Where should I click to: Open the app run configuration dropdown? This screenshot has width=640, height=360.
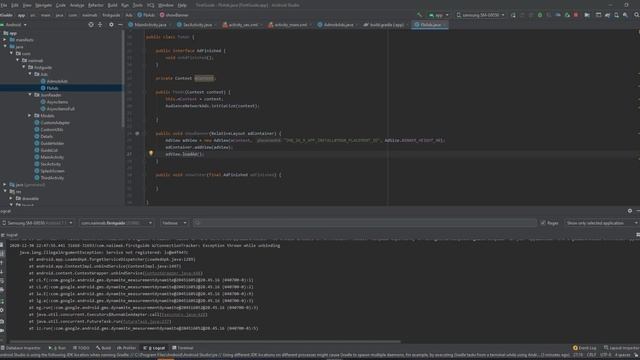[438, 15]
